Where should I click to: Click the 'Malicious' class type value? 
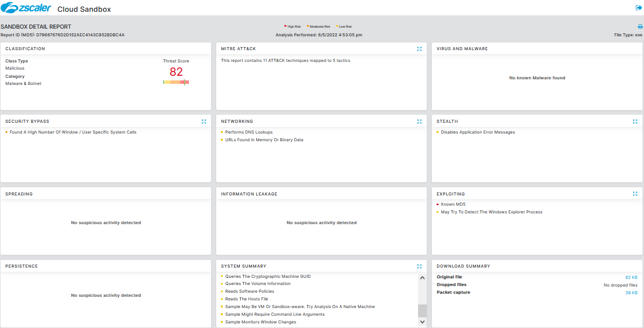[x=15, y=68]
